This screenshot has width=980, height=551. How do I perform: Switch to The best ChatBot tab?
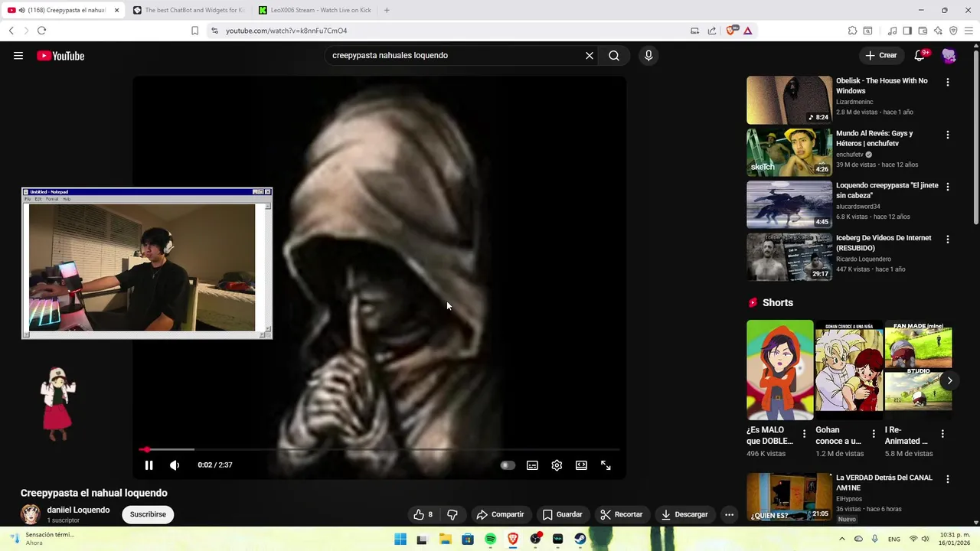[x=188, y=10]
